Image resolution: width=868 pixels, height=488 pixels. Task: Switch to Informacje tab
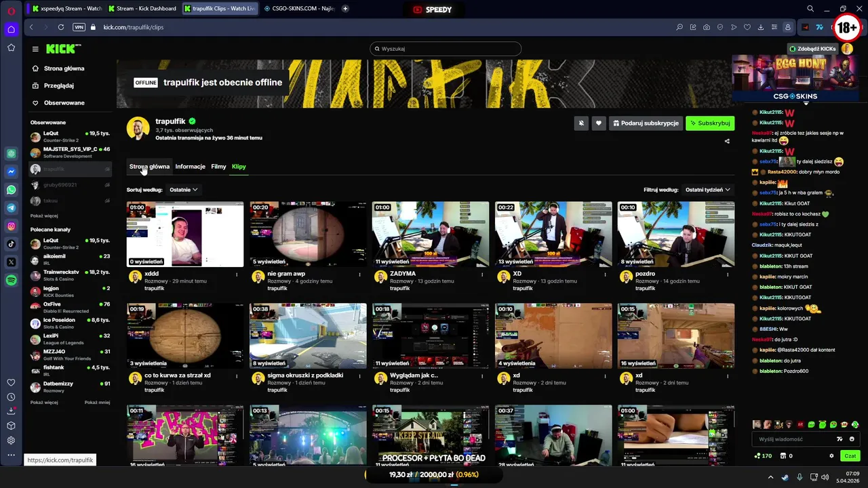click(190, 167)
